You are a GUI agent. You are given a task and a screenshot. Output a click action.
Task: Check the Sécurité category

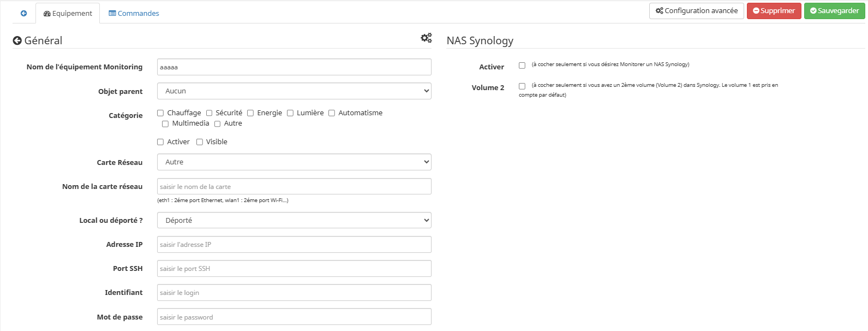pos(209,113)
